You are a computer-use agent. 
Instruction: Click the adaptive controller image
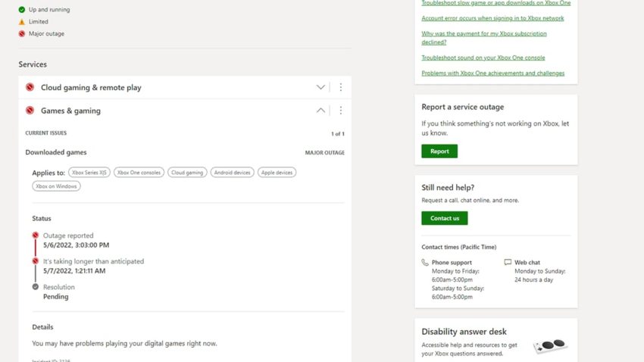pyautogui.click(x=550, y=345)
